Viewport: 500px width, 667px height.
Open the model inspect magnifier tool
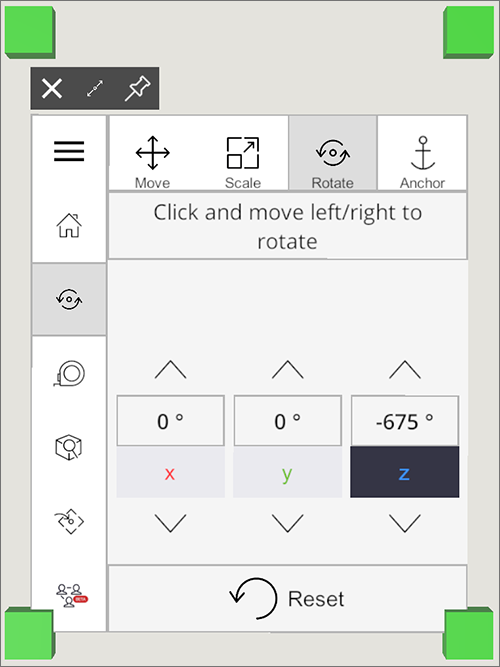pyautogui.click(x=69, y=448)
